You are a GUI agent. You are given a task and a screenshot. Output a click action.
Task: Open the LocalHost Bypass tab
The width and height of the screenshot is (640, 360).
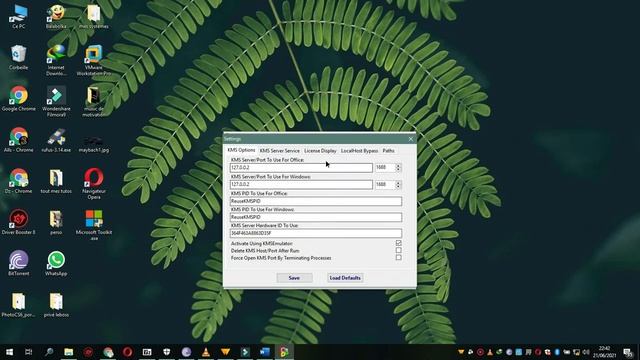(x=360, y=151)
